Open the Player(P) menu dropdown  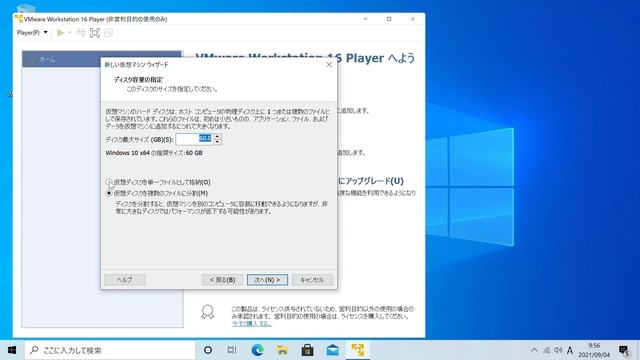(32, 33)
